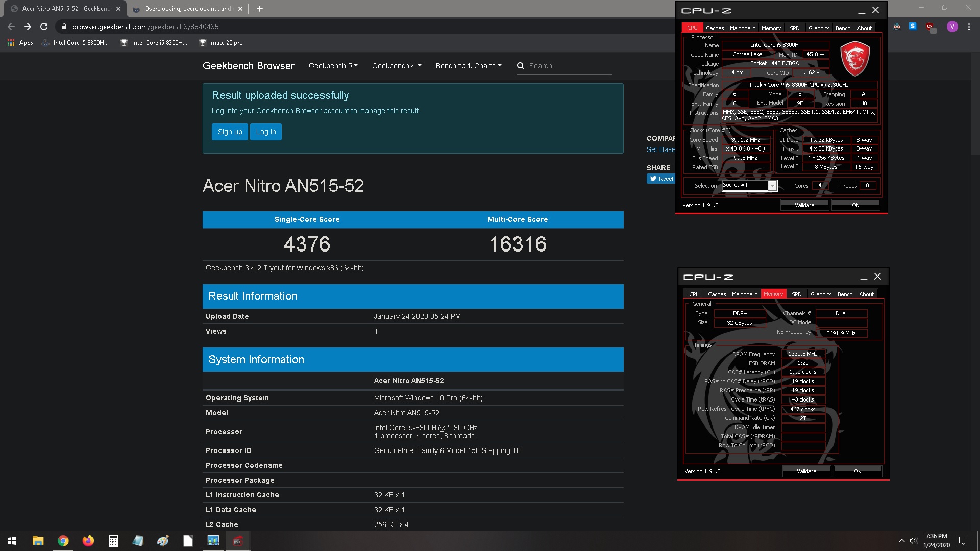Screen dimensions: 980x551
Task: Click the browser address bar URL
Action: pyautogui.click(x=145, y=27)
